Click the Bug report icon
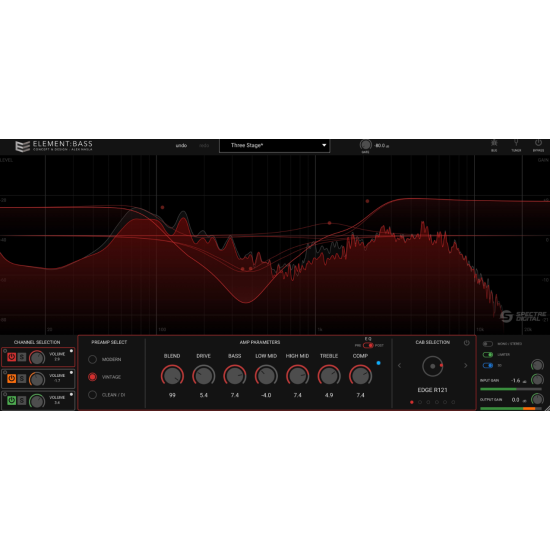550x550 pixels. pyautogui.click(x=494, y=143)
